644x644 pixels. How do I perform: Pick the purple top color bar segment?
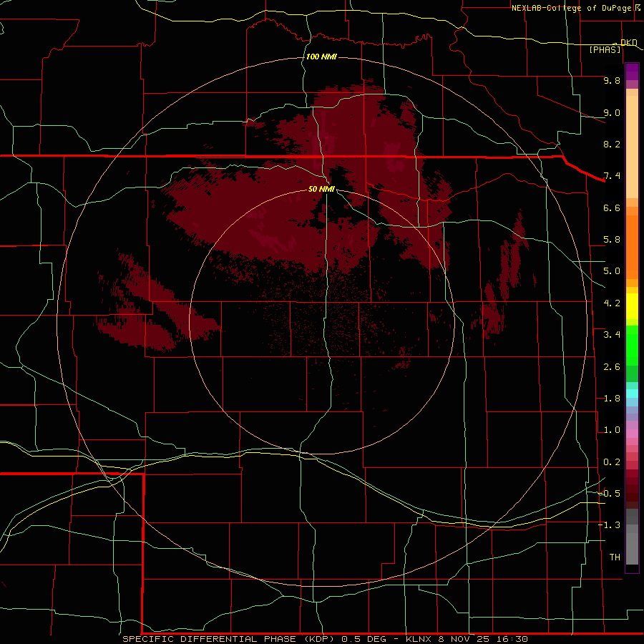coord(632,71)
